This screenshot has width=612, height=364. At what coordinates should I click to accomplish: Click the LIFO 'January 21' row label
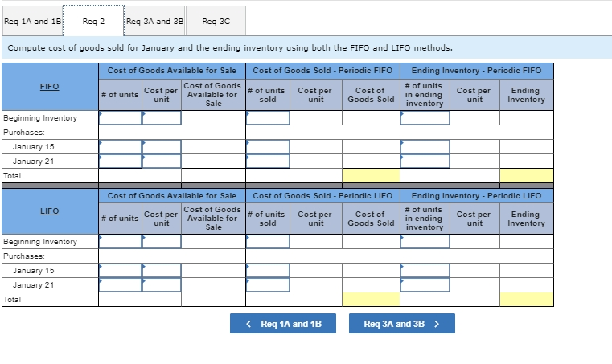[x=33, y=284]
